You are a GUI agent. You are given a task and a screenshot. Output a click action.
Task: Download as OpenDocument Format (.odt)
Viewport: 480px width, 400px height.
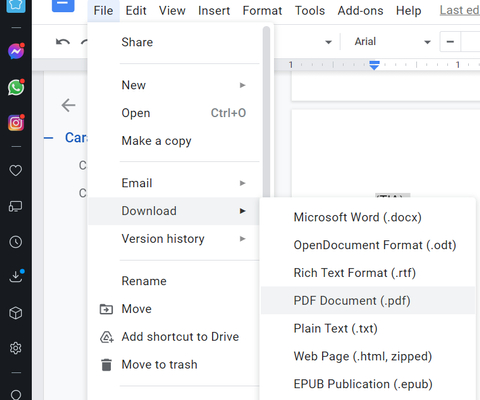(x=368, y=245)
